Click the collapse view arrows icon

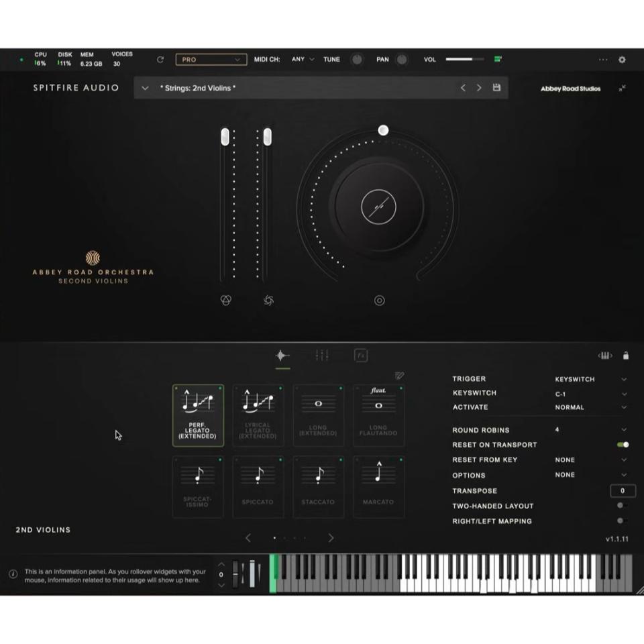tap(622, 89)
